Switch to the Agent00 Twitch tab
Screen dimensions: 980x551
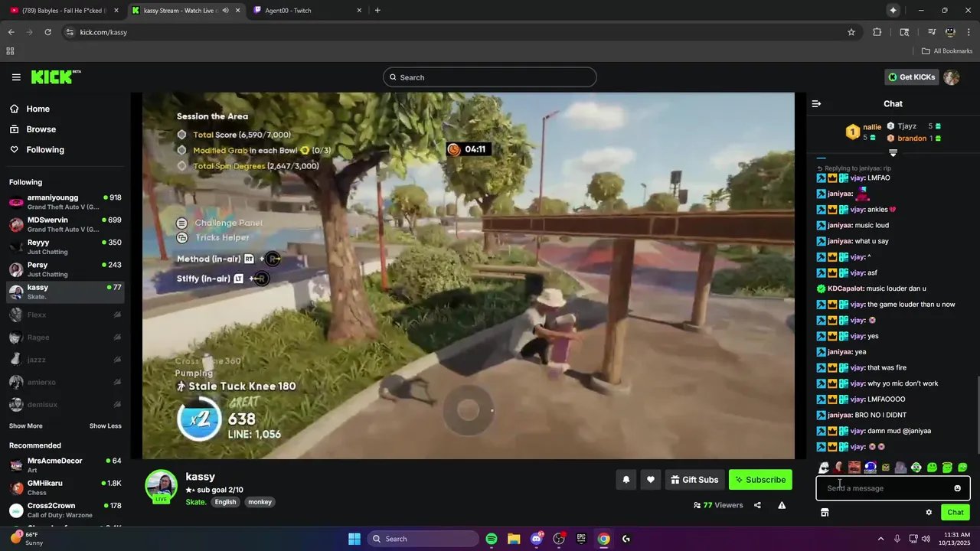(308, 10)
